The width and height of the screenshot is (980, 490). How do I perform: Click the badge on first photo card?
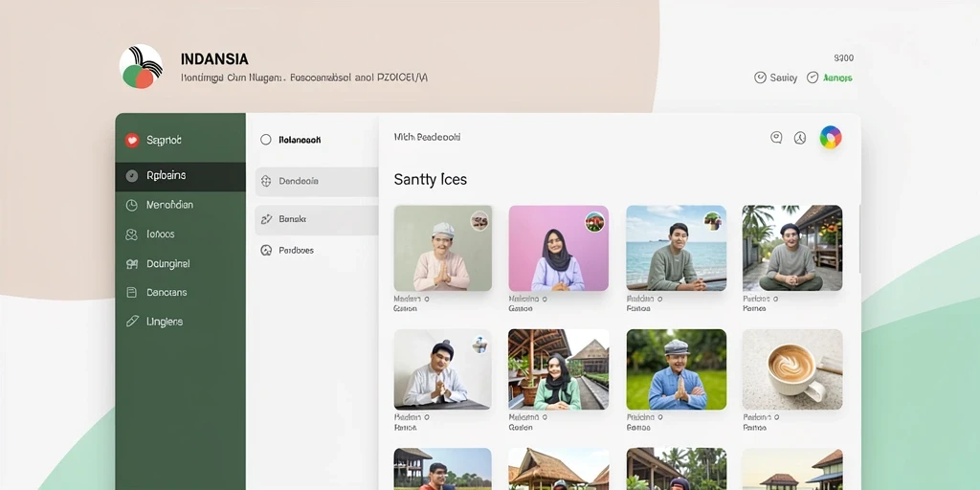click(x=479, y=221)
